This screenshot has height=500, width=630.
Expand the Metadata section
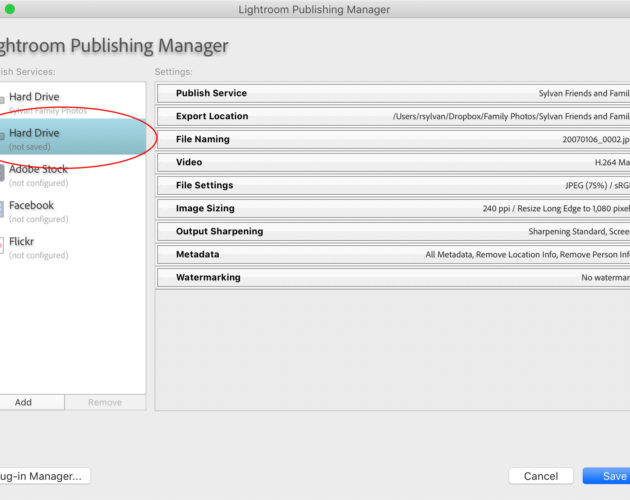393,254
